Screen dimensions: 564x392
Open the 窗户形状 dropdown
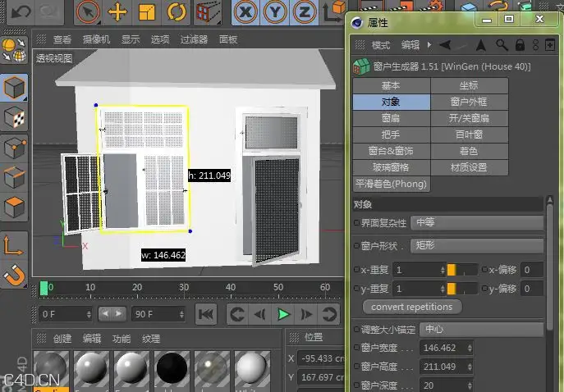[477, 246]
